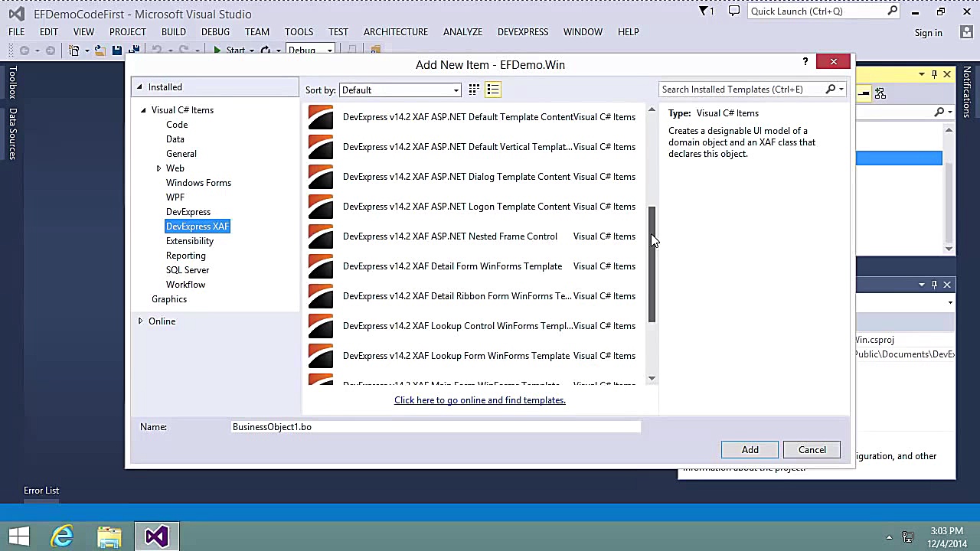This screenshot has width=980, height=551.
Task: Pin the Solution Explorer panel
Action: point(934,73)
